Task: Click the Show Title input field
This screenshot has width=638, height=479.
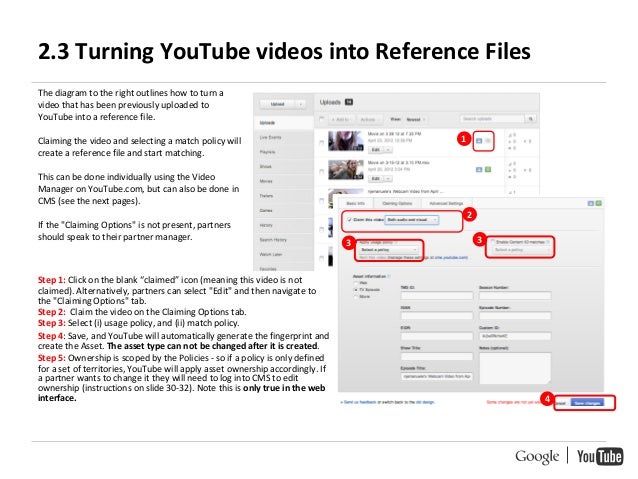Action: 437,357
